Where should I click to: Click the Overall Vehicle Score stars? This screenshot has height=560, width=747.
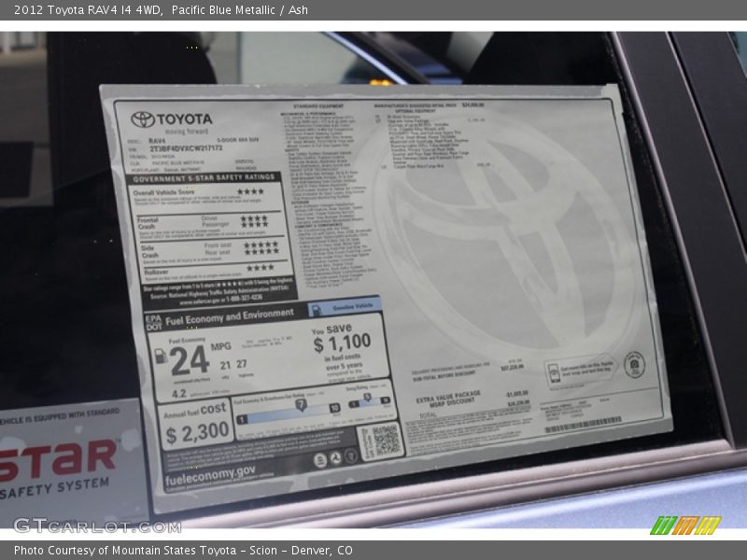250,192
